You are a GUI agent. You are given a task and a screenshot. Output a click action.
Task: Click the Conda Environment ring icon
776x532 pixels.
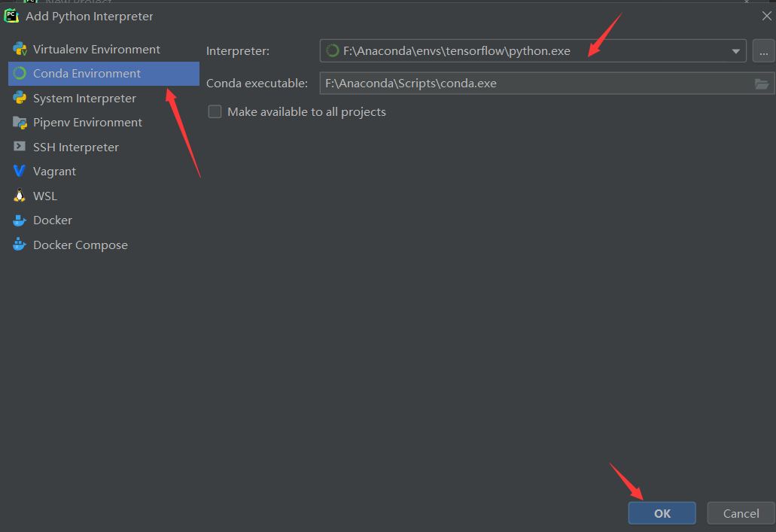point(20,73)
